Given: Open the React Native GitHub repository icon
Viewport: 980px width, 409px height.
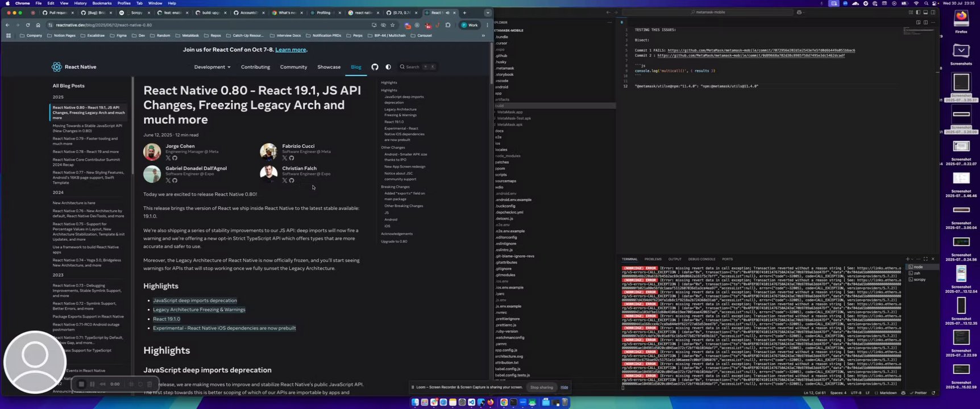Looking at the screenshot, I should click(x=375, y=67).
